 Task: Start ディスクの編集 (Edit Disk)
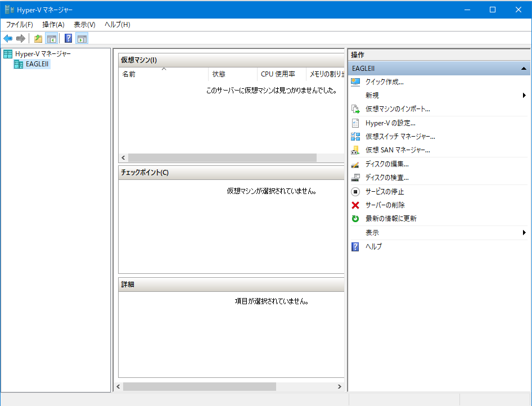[x=385, y=164]
